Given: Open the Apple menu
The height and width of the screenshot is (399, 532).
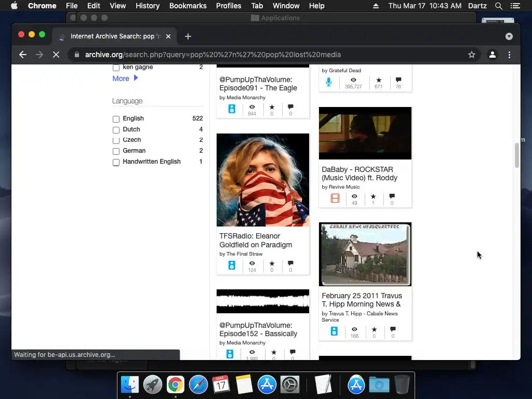Looking at the screenshot, I should [x=14, y=6].
